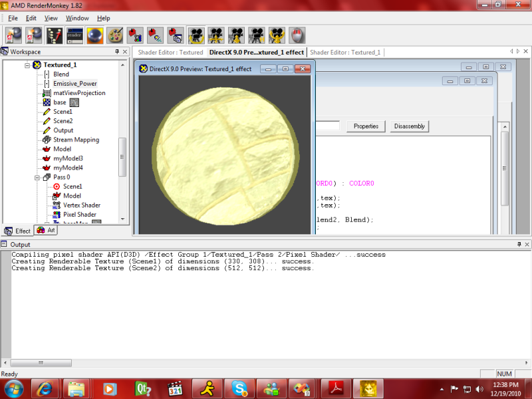Click the first Adobe sphere import toolbar icon
This screenshot has width=532, height=399.
(x=14, y=35)
